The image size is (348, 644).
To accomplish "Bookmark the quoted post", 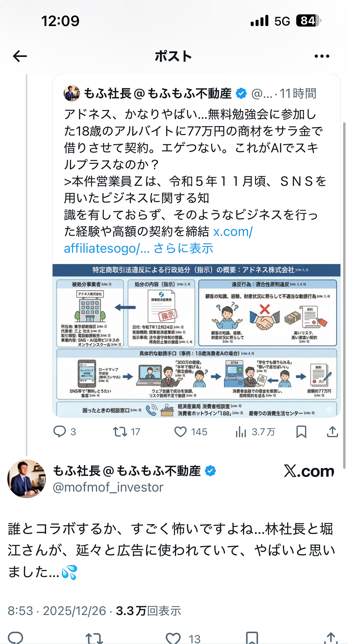I will (301, 432).
